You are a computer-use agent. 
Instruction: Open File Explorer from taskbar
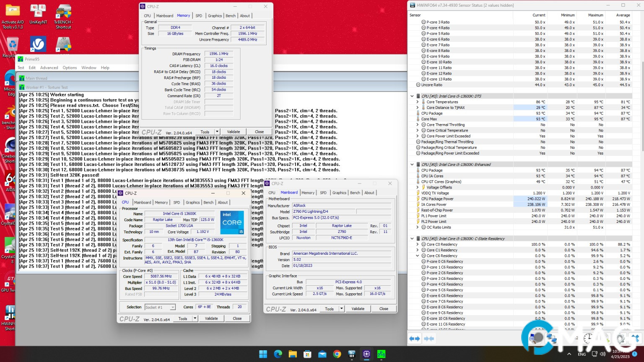[293, 354]
